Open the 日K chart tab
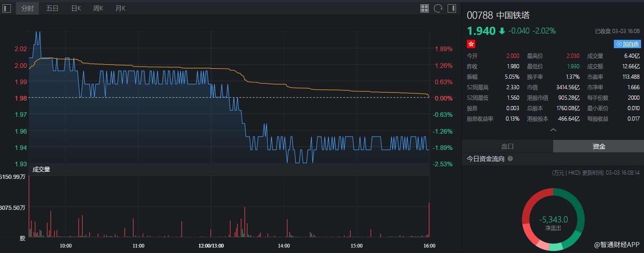Image resolution: width=644 pixels, height=253 pixels. click(x=76, y=8)
